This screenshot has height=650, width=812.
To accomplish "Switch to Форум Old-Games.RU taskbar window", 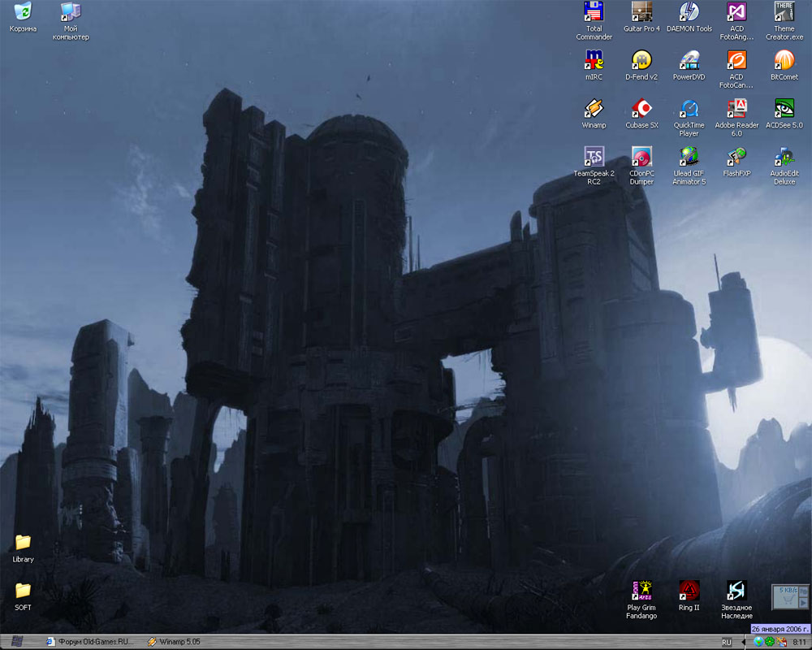I will click(x=89, y=642).
